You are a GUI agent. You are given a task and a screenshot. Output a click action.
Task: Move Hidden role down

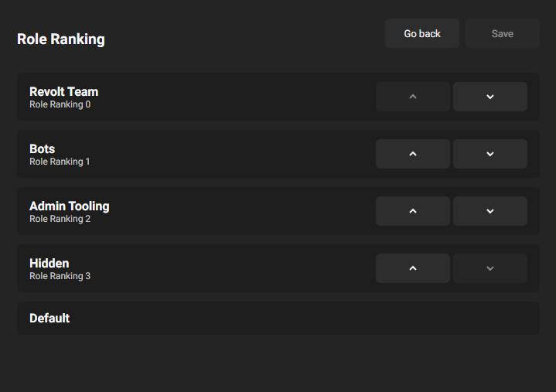coord(489,268)
